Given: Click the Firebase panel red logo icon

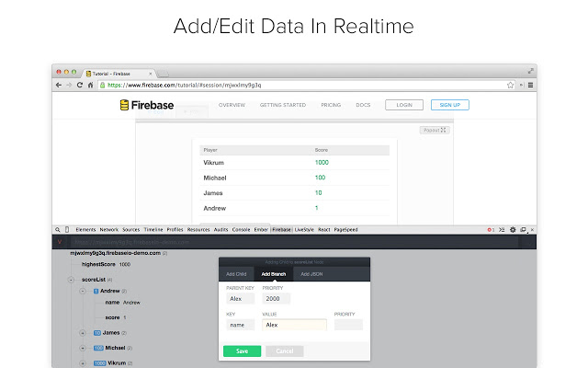Looking at the screenshot, I should pos(59,242).
